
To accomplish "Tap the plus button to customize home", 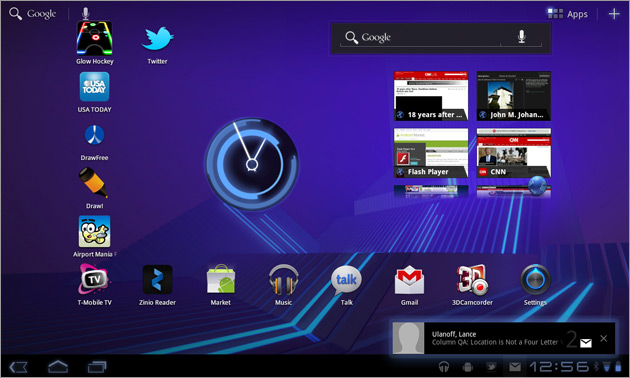I will point(614,14).
